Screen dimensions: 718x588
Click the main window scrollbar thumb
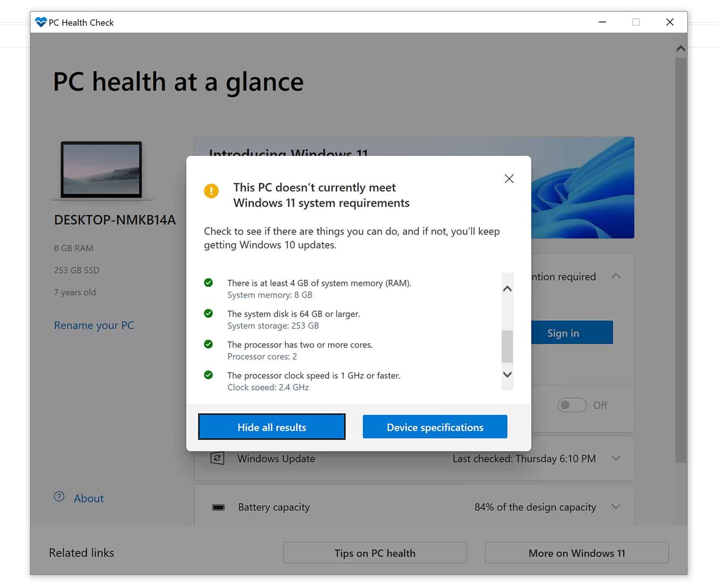(x=681, y=260)
